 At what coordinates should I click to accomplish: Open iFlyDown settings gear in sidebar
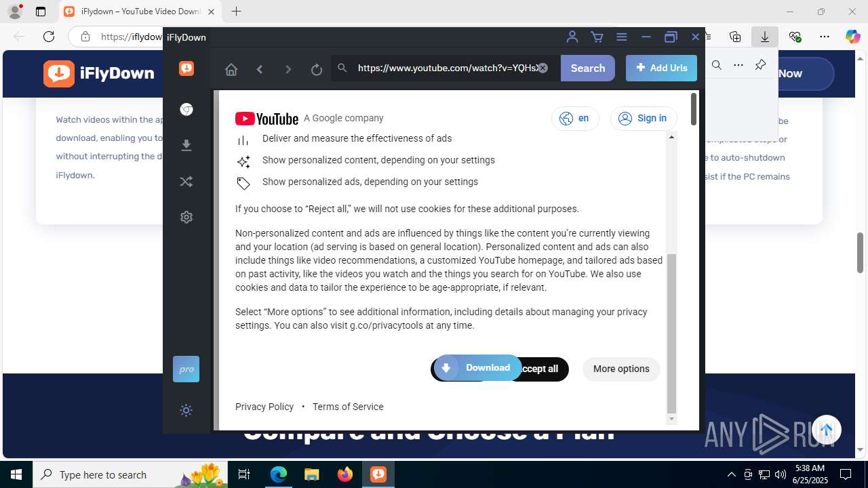click(186, 218)
